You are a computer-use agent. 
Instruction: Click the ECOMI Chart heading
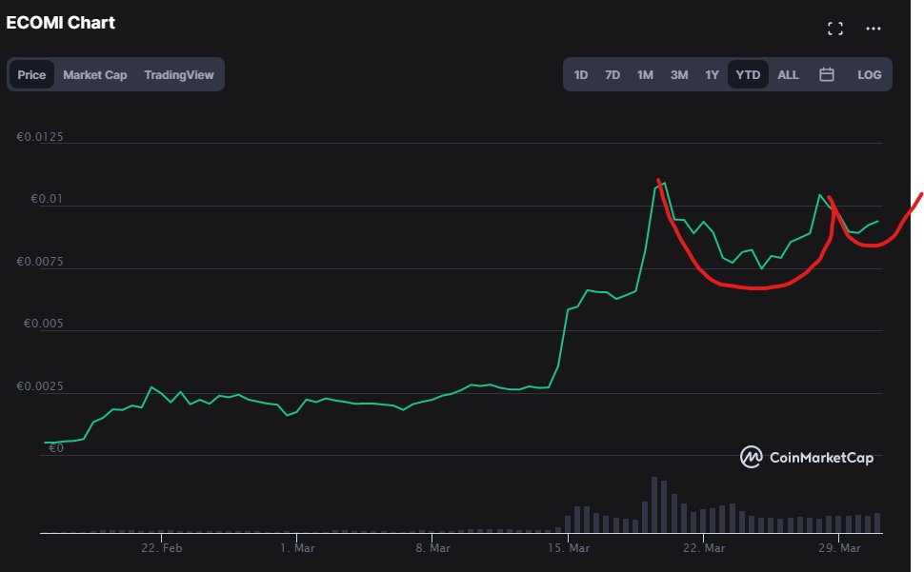pos(60,23)
